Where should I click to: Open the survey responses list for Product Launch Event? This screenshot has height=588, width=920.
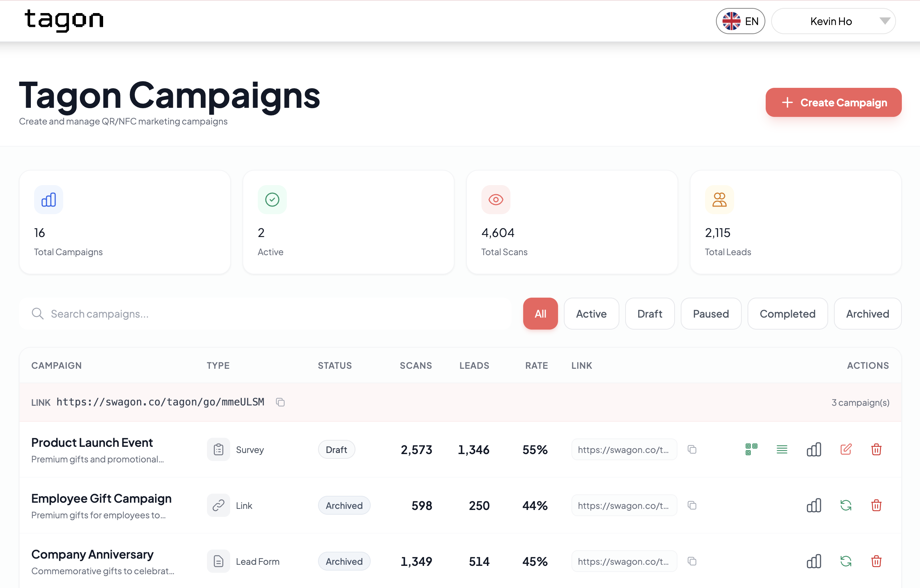782,450
